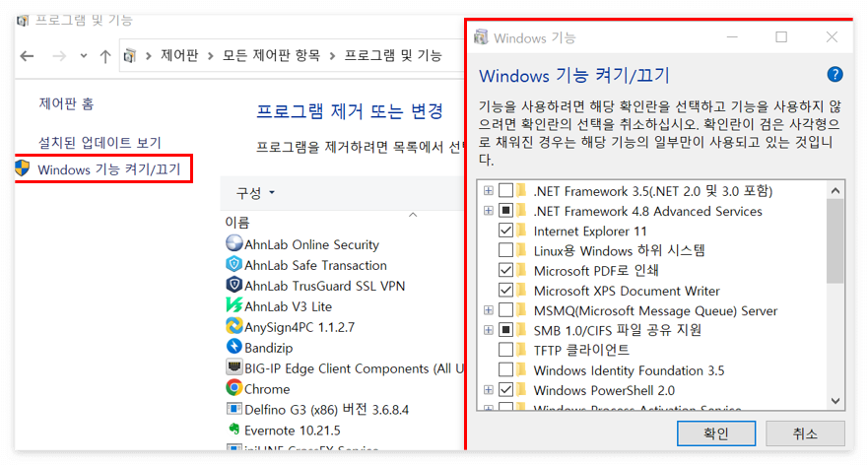Screen dimensions: 868x465
Task: Click folder icon beside Microsoft XPS Document Writer
Action: [x=521, y=290]
